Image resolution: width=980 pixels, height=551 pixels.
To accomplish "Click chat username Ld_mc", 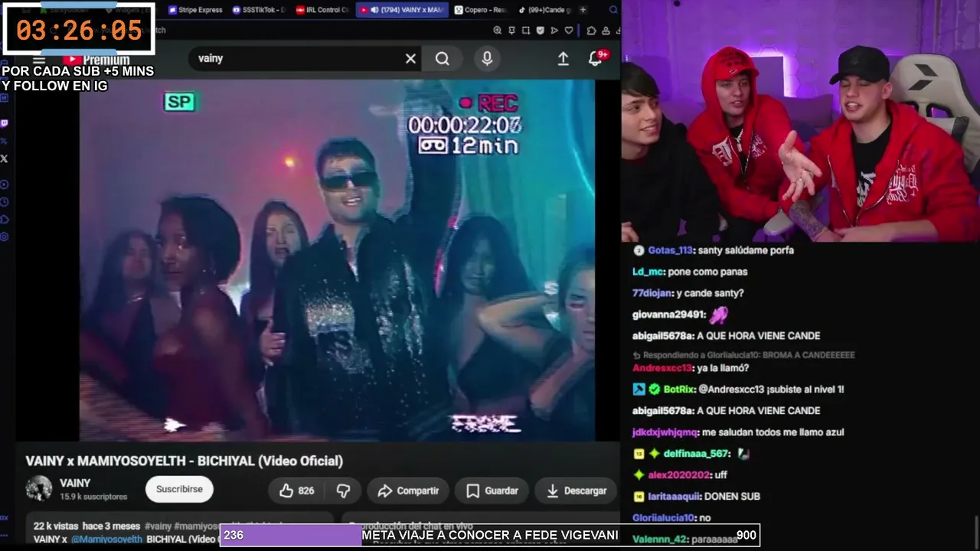I will click(648, 272).
